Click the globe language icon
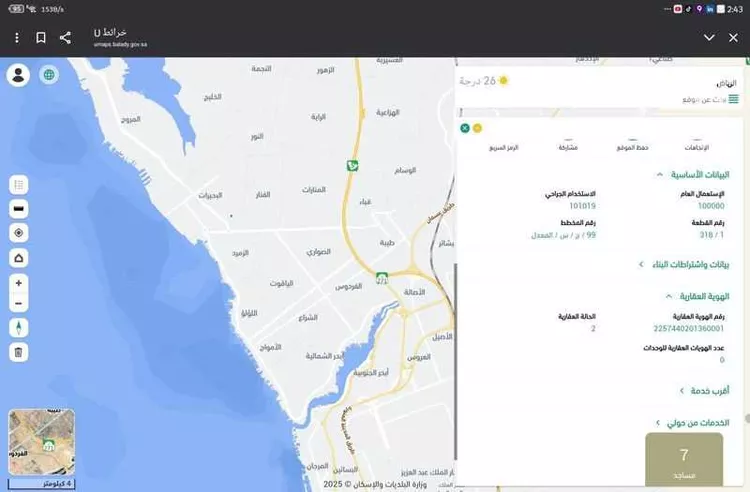Viewport: 750px width, 492px height. (x=49, y=75)
